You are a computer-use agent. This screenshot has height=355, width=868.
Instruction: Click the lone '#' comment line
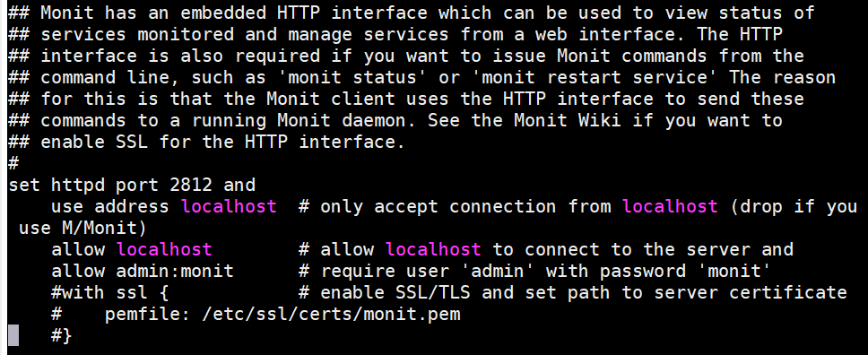click(13, 163)
